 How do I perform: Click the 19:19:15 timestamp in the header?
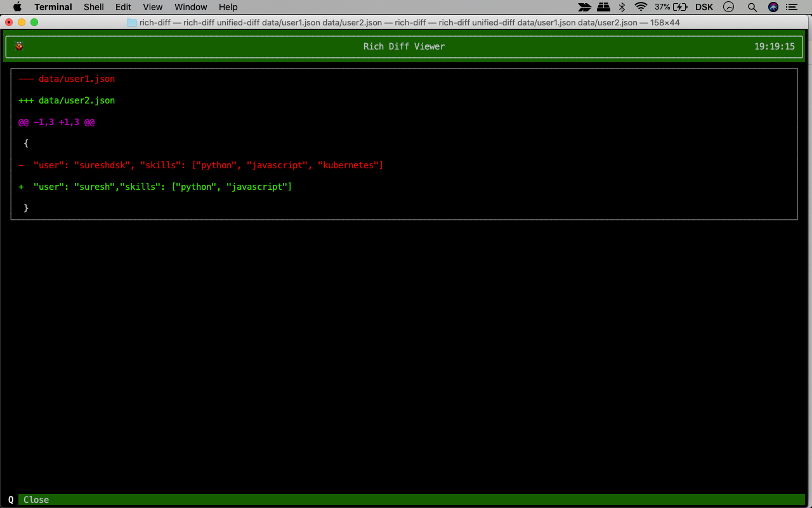[x=775, y=46]
